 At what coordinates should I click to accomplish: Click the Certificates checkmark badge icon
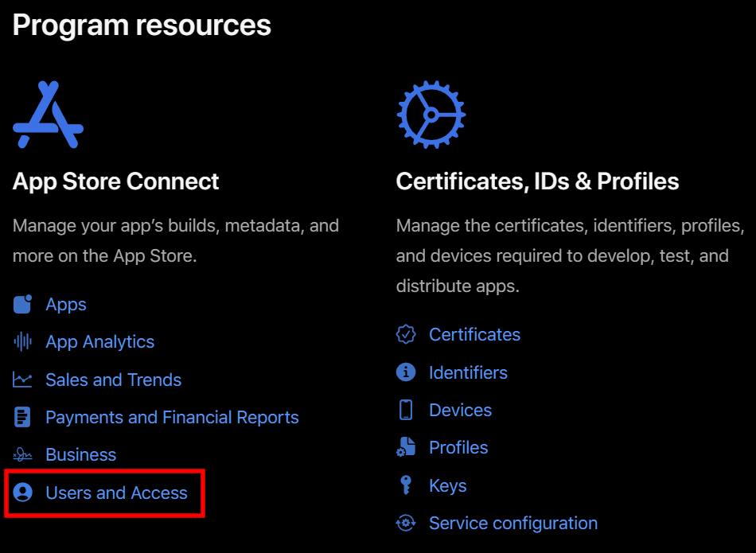pos(406,334)
